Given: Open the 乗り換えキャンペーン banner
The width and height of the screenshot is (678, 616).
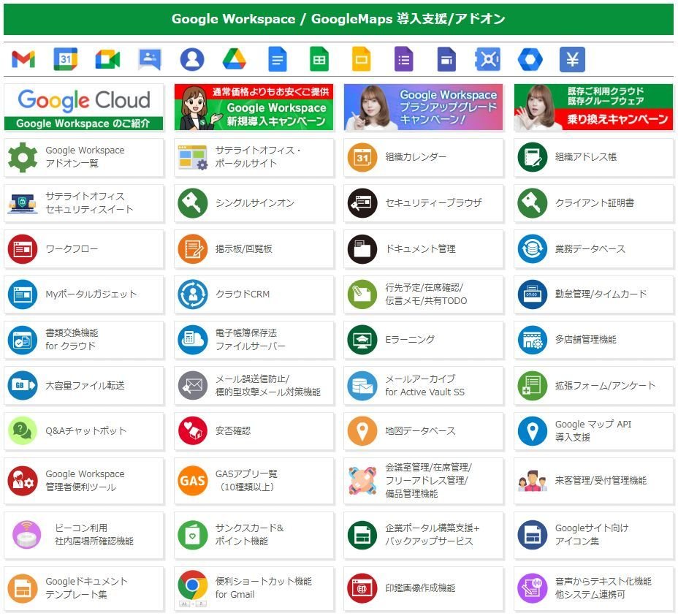Looking at the screenshot, I should tap(593, 107).
